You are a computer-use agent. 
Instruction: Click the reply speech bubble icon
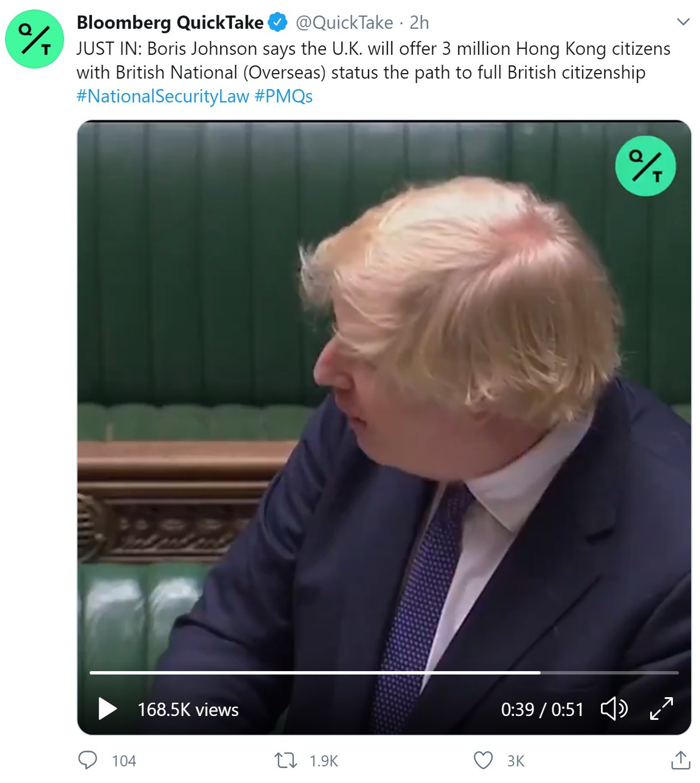point(87,760)
